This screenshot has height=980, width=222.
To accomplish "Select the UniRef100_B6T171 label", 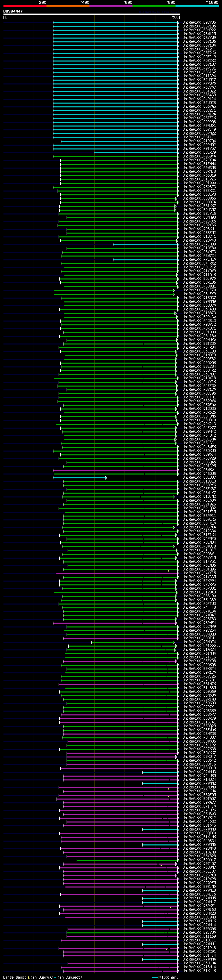I will 199,137.
